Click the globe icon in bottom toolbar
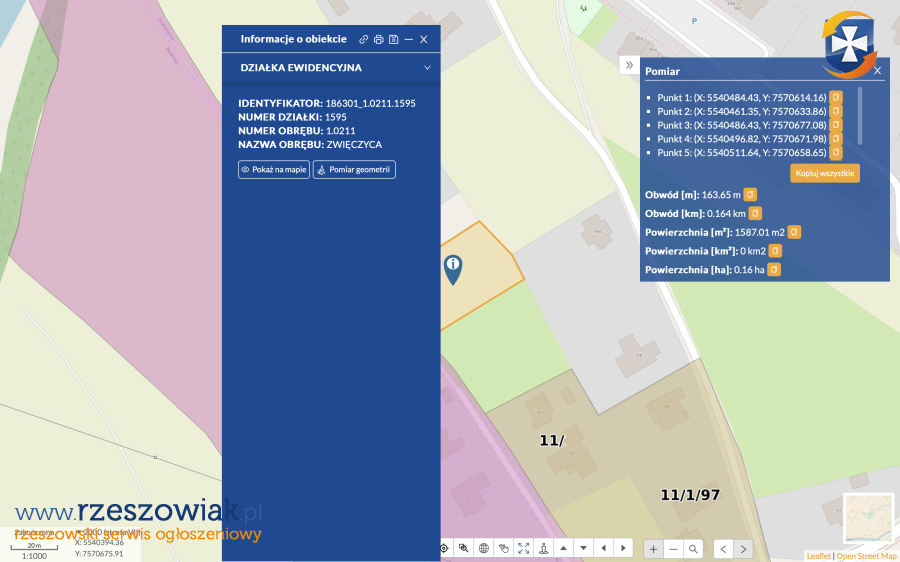 tap(483, 548)
